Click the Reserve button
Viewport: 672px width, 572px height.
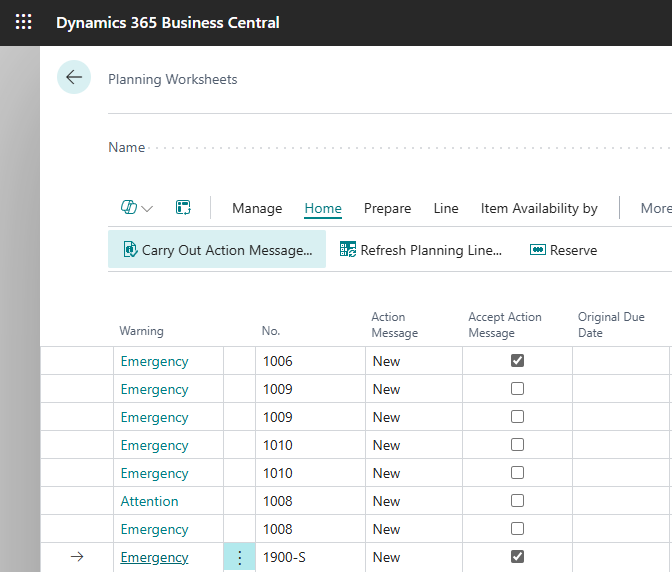(x=563, y=250)
